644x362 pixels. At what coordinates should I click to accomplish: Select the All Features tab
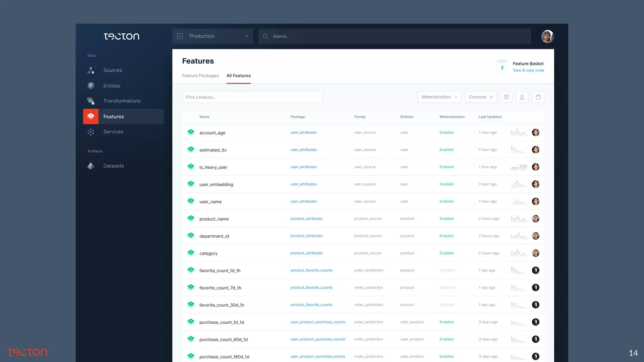pos(238,76)
